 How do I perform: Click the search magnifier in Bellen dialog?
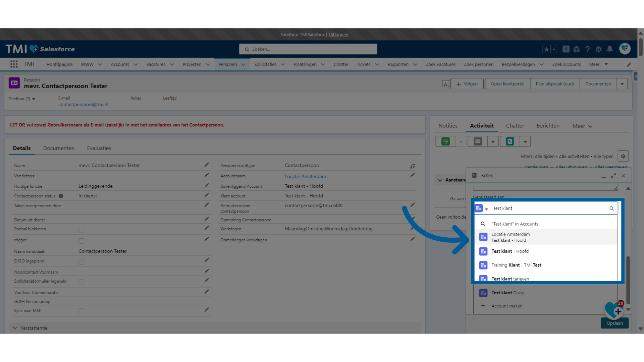coord(612,208)
